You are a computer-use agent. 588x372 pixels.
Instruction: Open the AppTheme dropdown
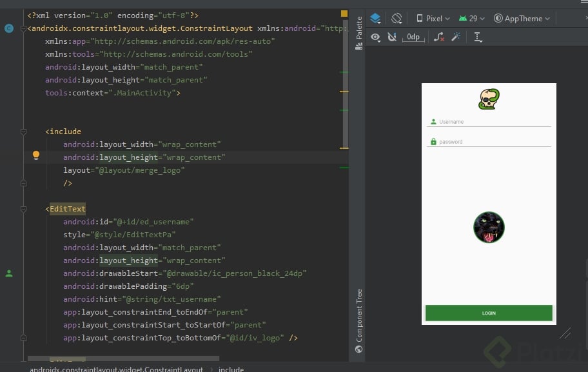click(522, 19)
